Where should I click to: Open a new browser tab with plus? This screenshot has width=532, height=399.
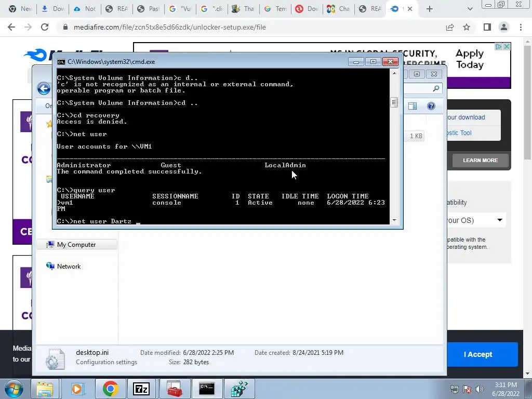[430, 9]
